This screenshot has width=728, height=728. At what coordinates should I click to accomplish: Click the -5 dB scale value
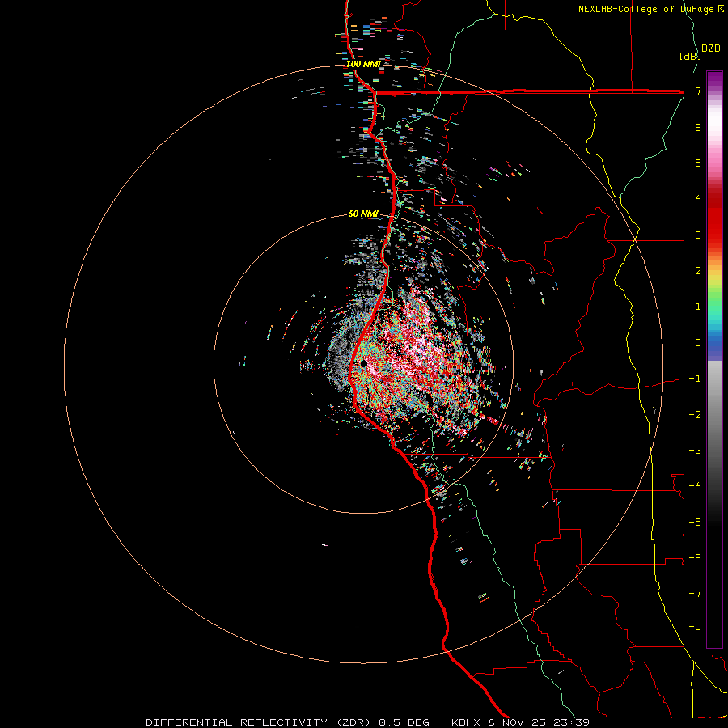click(695, 523)
